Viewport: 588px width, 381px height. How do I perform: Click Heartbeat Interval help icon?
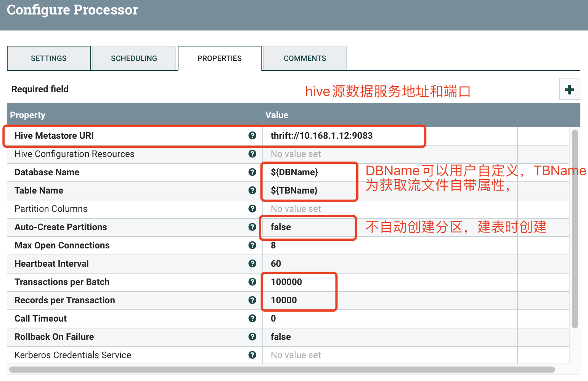pos(252,264)
